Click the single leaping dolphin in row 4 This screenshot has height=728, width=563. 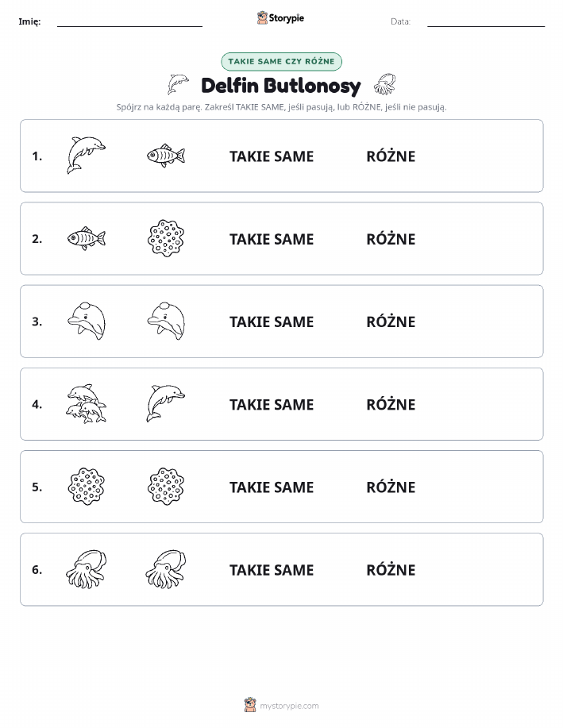pyautogui.click(x=166, y=403)
